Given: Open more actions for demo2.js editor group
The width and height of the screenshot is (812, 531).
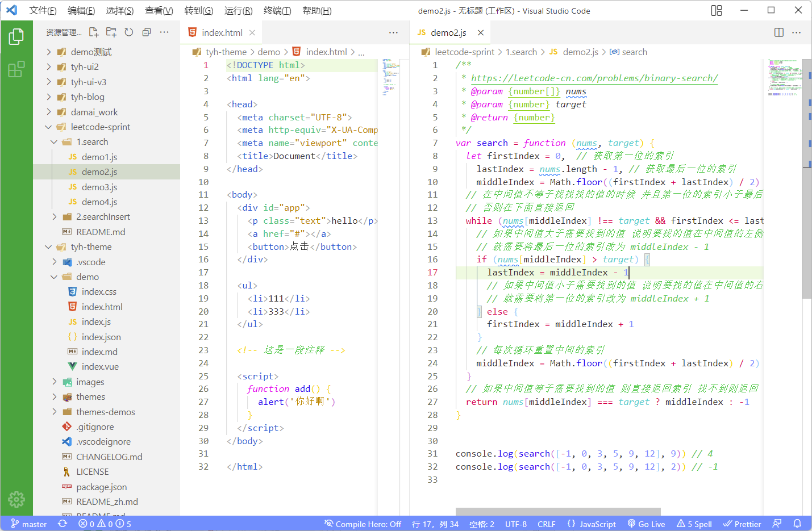Looking at the screenshot, I should [x=797, y=33].
